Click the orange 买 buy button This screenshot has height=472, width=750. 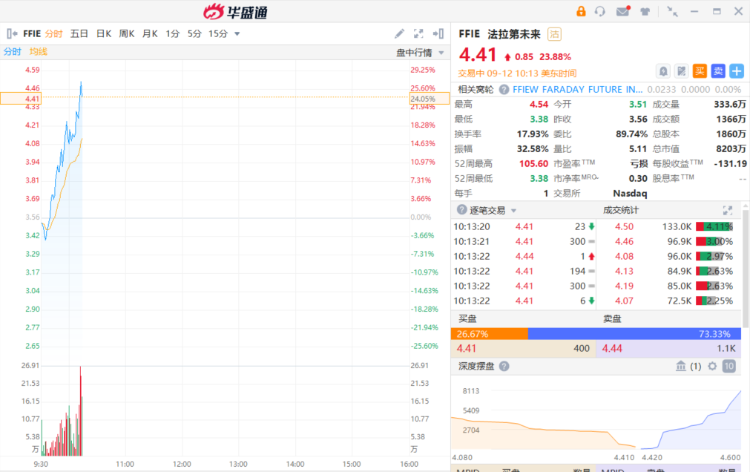pyautogui.click(x=700, y=70)
